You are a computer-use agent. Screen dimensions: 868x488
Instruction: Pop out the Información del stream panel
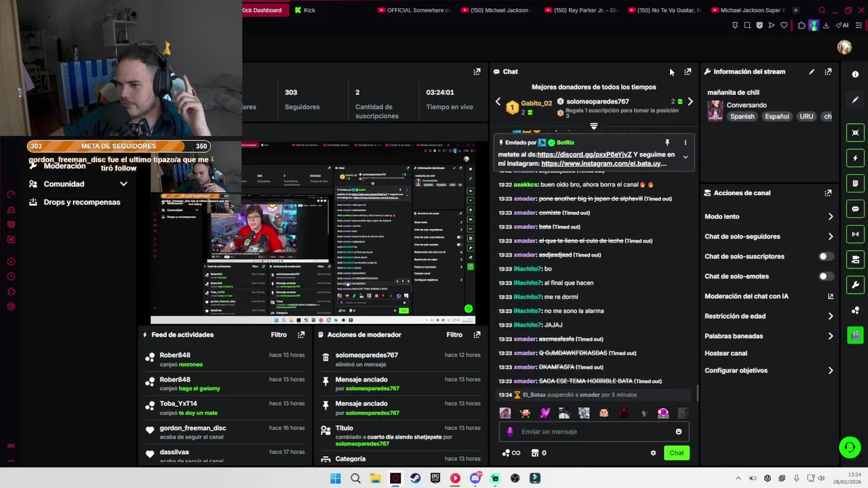click(828, 71)
